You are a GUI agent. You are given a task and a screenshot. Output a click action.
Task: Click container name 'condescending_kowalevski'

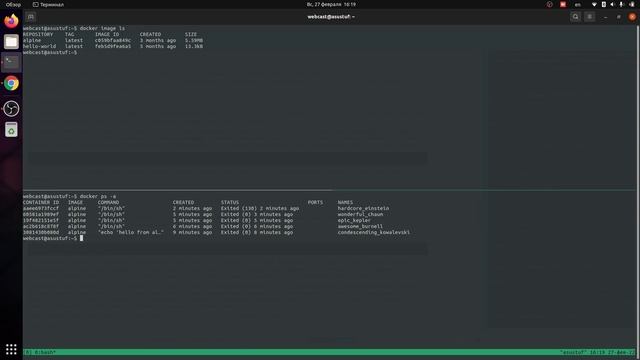[373, 232]
